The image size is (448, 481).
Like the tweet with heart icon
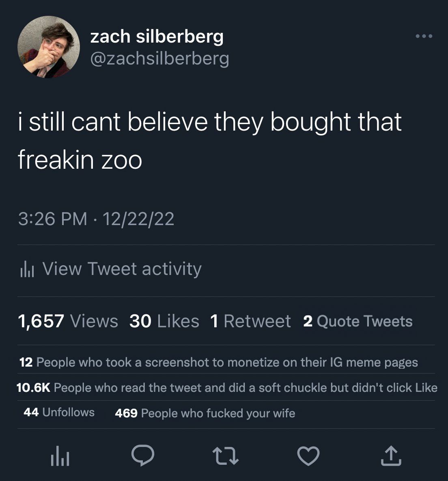[308, 455]
